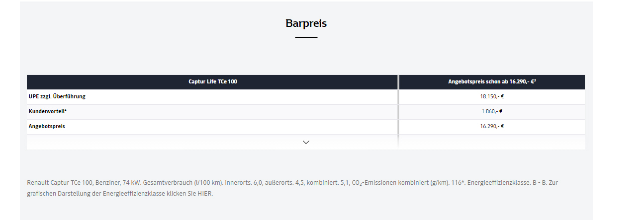644x220 pixels.
Task: Expand the price table with the chevron
Action: click(x=306, y=142)
